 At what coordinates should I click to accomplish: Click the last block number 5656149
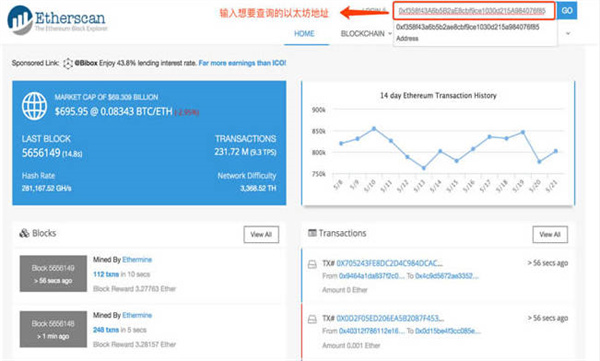pyautogui.click(x=41, y=153)
